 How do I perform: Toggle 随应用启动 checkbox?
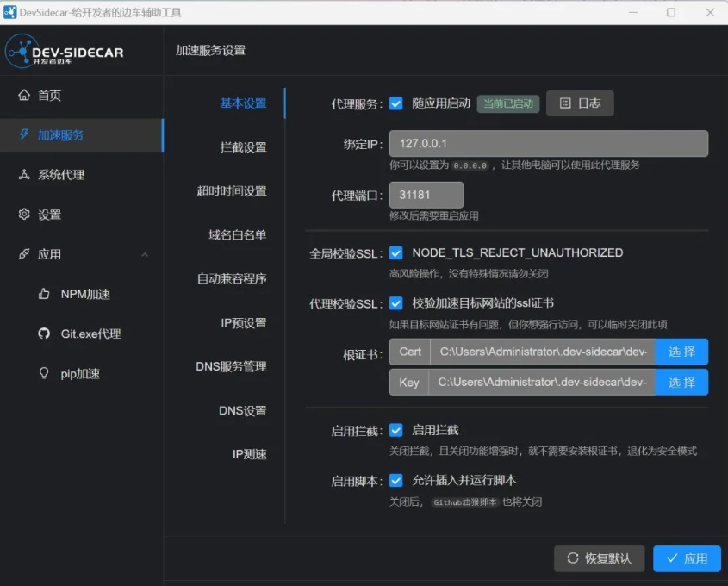(x=396, y=103)
